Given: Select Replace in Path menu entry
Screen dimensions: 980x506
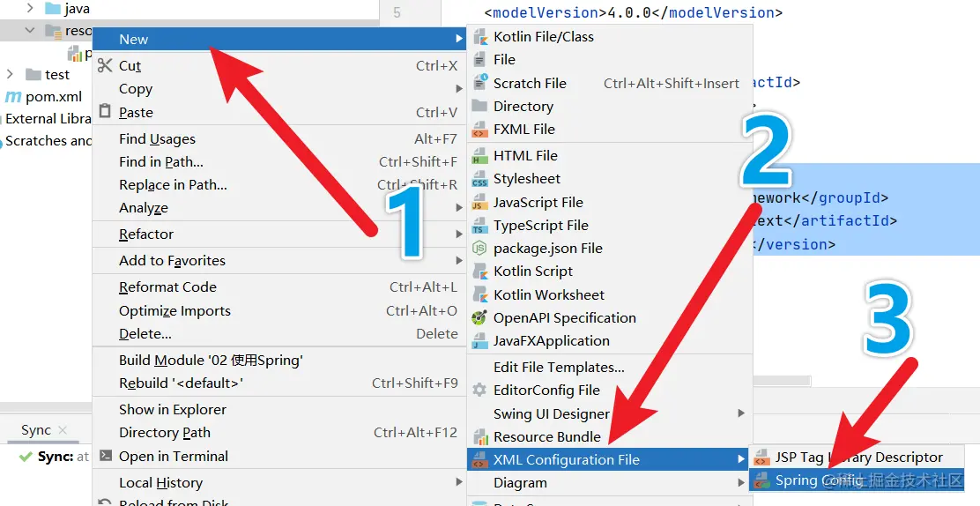Looking at the screenshot, I should click(x=278, y=185).
